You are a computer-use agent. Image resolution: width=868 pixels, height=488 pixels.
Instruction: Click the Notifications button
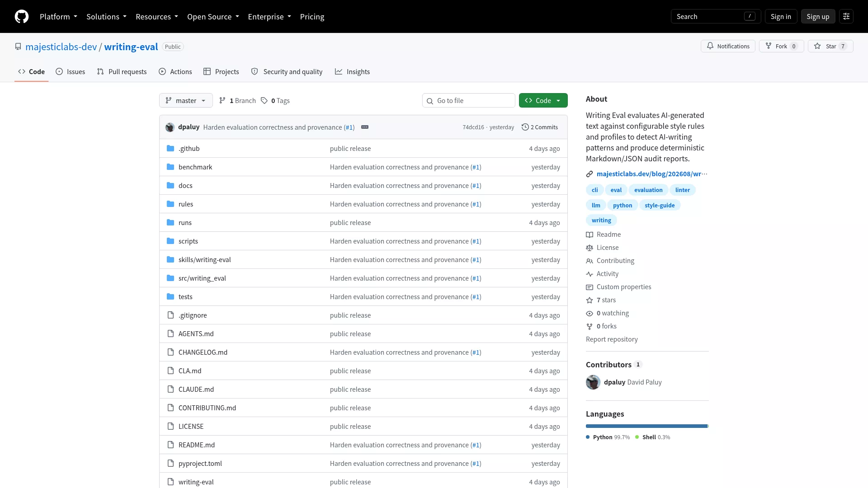(728, 47)
